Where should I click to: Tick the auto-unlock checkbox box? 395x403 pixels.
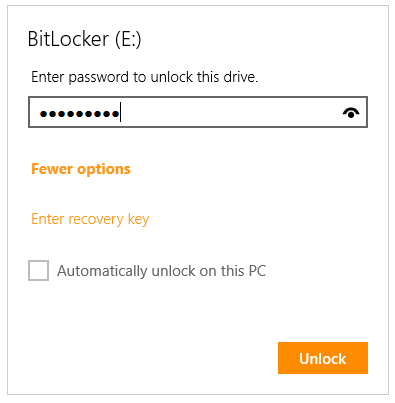(x=38, y=270)
